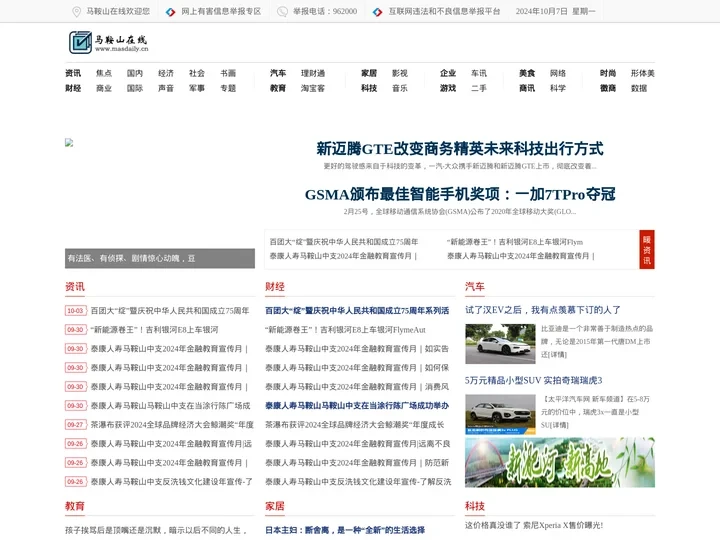Open article 5万元精品小型SUV 实拍奇瑞瑞虎3

[x=534, y=380]
